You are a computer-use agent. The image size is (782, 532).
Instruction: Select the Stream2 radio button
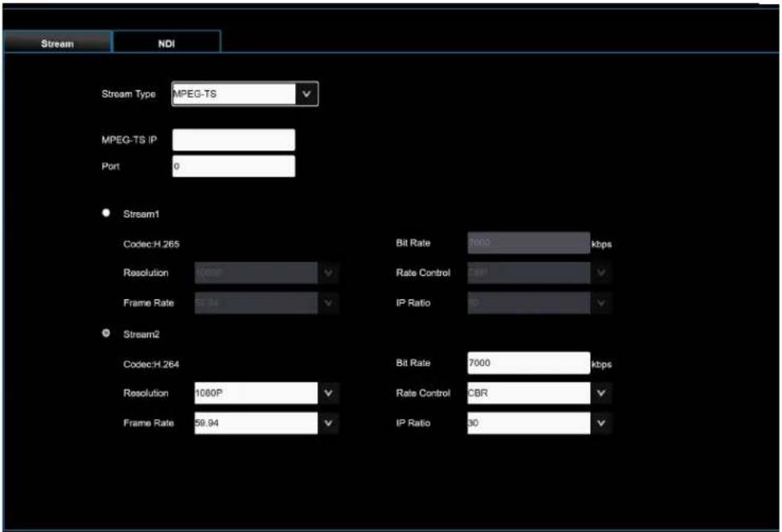point(106,333)
